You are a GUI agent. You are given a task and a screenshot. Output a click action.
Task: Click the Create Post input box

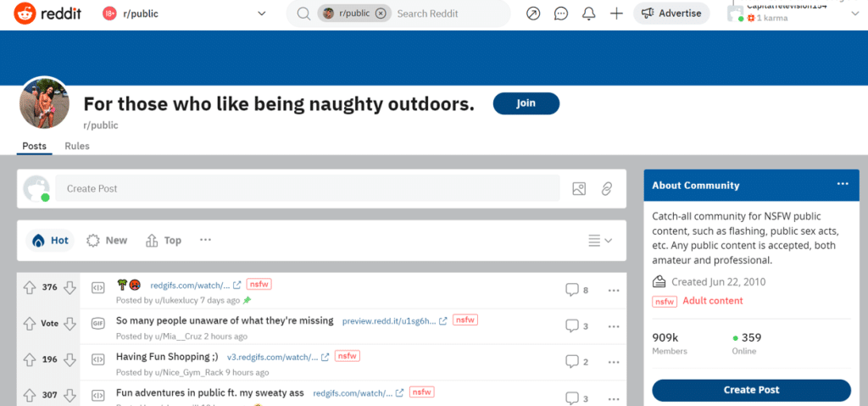[307, 188]
